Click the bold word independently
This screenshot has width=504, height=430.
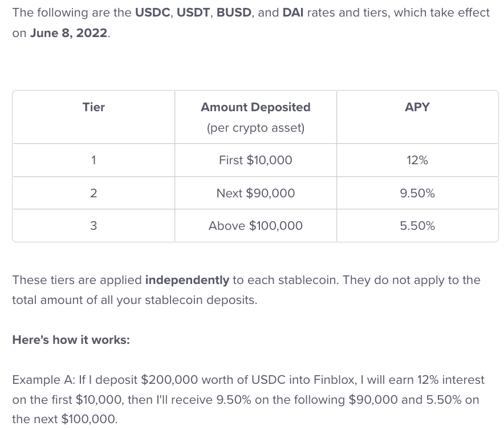[x=187, y=280]
